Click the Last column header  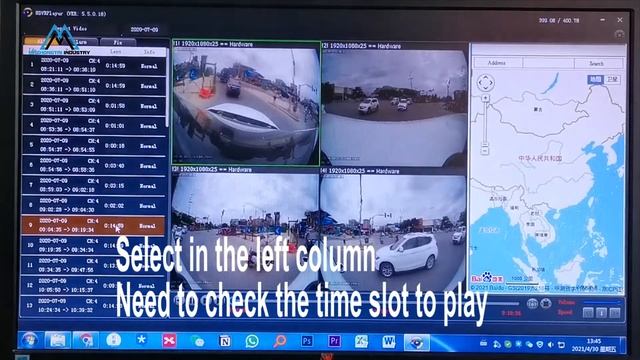tap(116, 52)
